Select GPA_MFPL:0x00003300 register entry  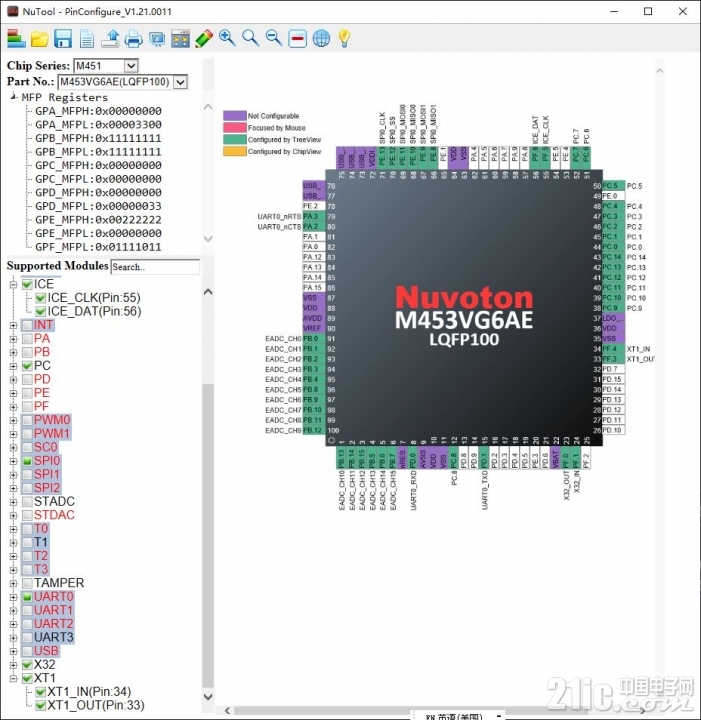coord(98,124)
